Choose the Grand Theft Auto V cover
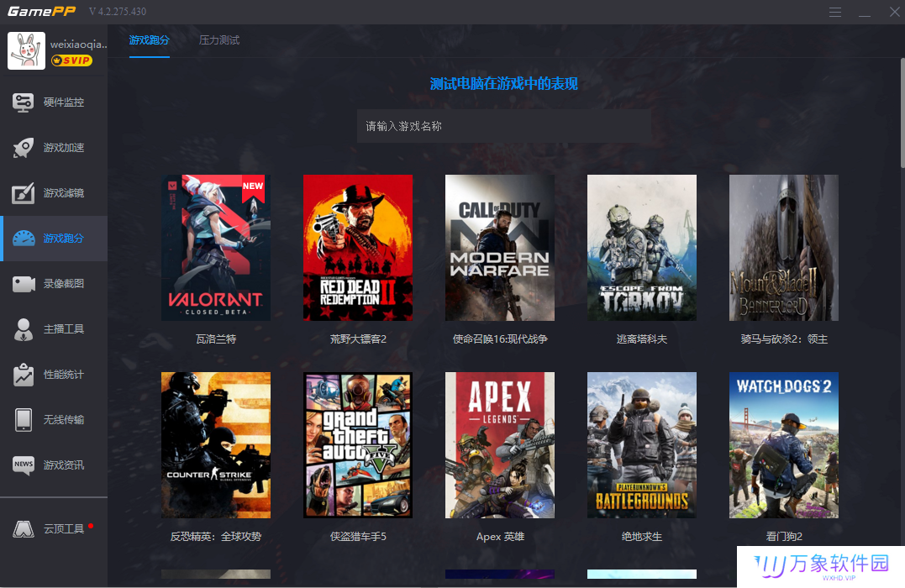 pos(358,445)
